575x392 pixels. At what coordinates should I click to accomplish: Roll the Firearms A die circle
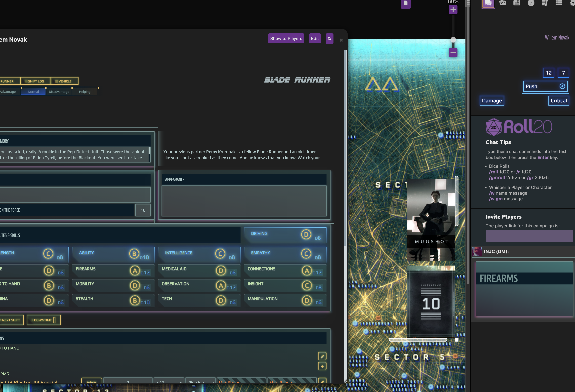(135, 271)
